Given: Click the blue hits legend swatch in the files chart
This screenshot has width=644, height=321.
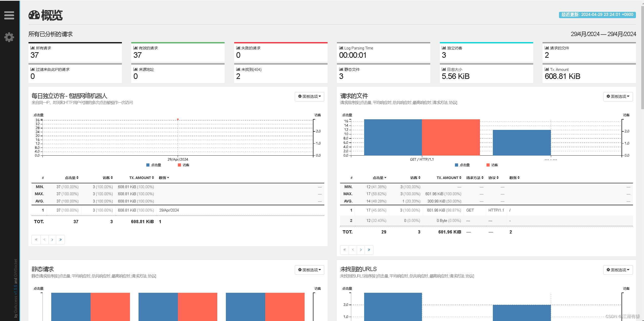Looking at the screenshot, I should 457,165.
